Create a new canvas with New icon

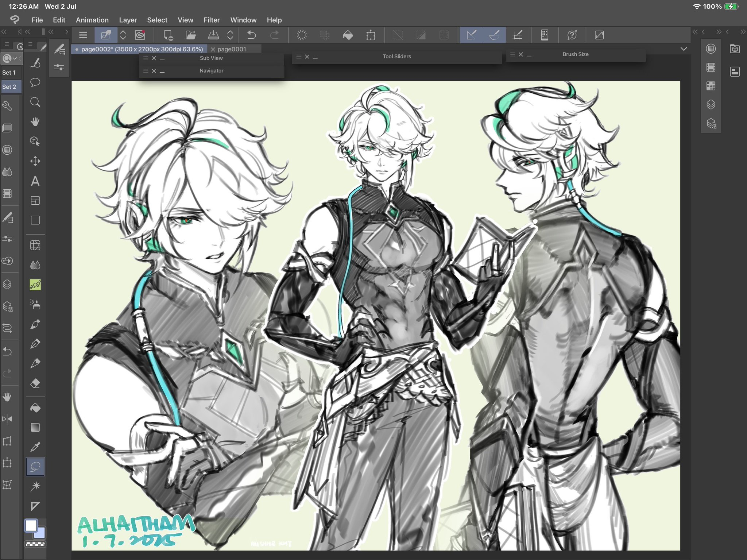pos(168,35)
